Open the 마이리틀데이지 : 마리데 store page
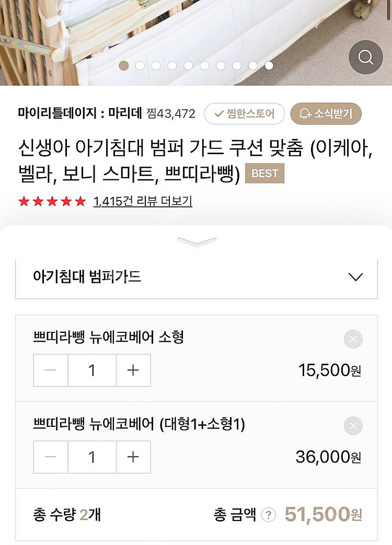The image size is (392, 545). point(80,113)
